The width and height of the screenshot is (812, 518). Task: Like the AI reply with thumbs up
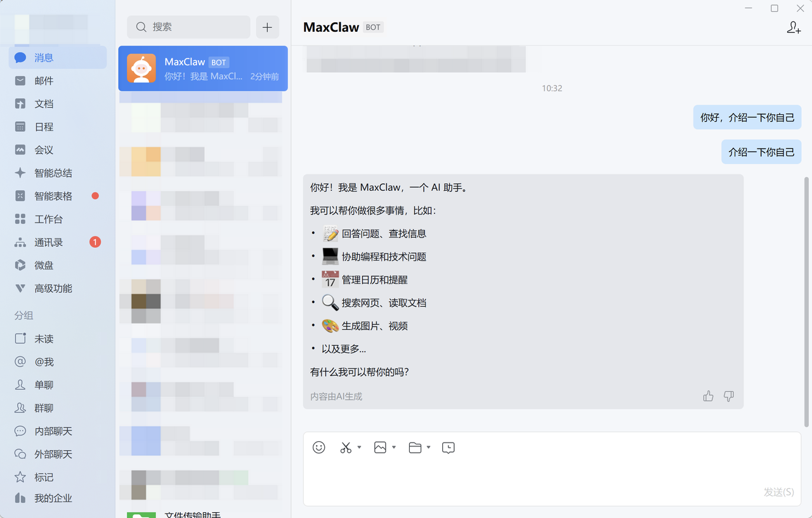(x=709, y=396)
